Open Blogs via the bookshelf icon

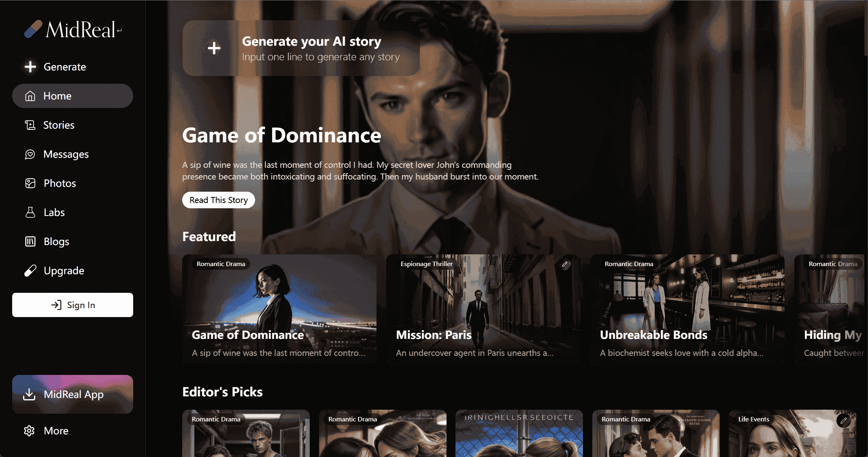[x=30, y=241]
